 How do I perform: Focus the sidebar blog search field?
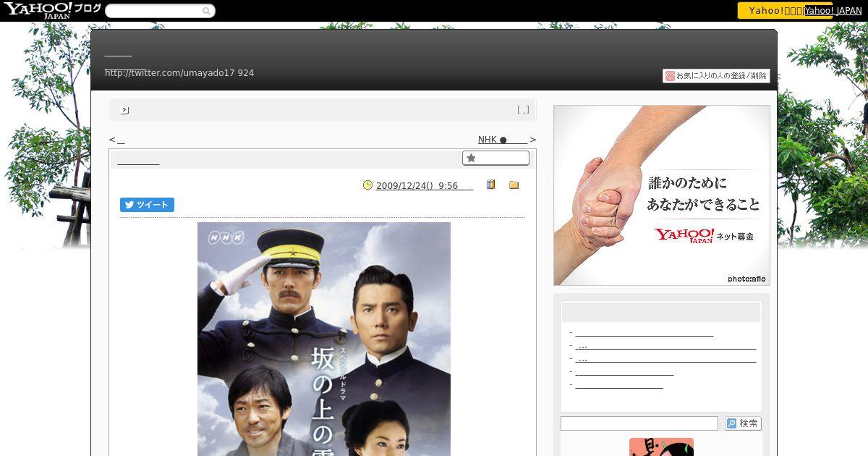[x=639, y=423]
